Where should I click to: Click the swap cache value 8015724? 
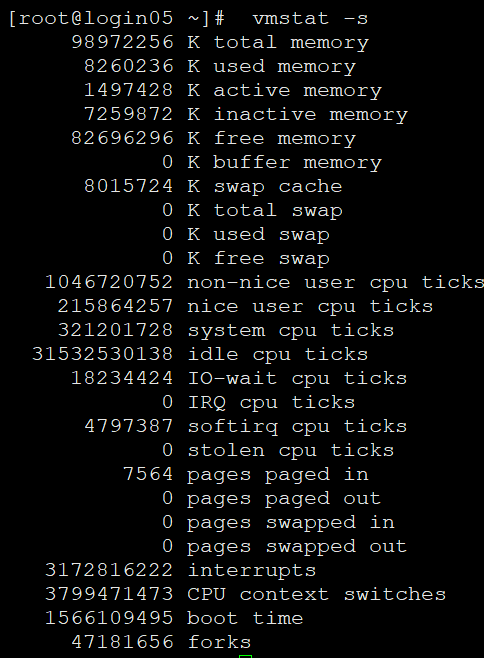pyautogui.click(x=128, y=186)
